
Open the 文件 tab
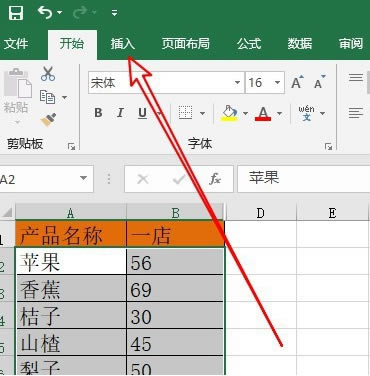click(16, 44)
